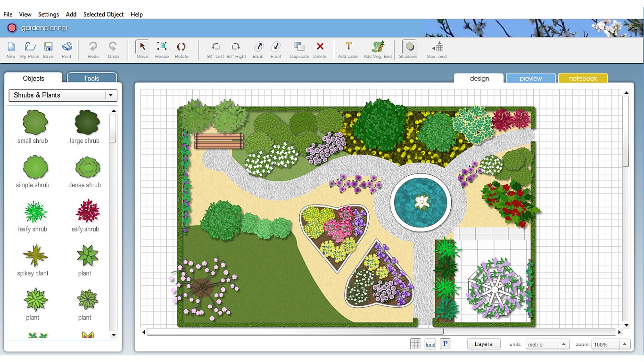
Task: Toggle the ruler icon near the bottom
Action: (x=430, y=344)
